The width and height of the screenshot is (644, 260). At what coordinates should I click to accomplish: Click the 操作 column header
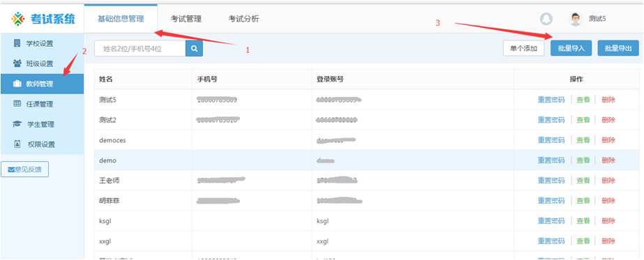point(576,79)
